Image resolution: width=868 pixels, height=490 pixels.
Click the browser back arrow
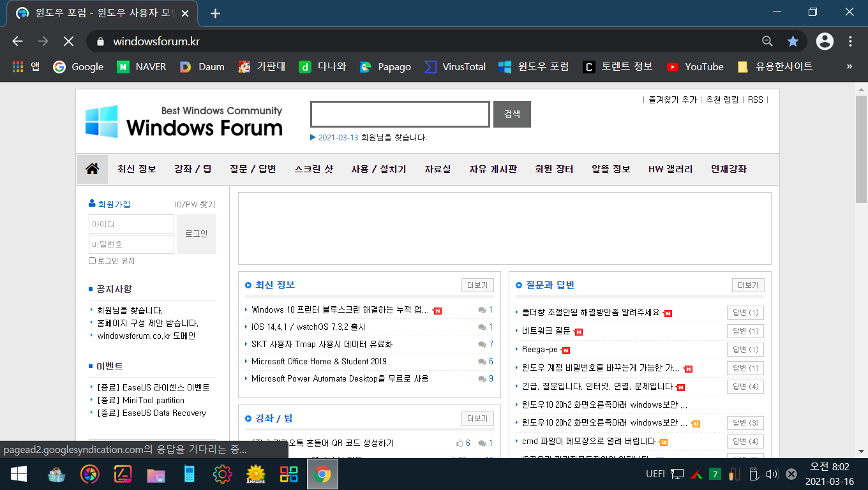coord(17,41)
